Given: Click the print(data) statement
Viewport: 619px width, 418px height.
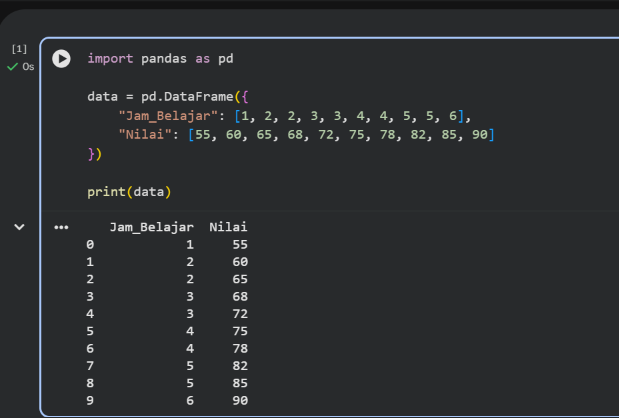Looking at the screenshot, I should tap(129, 192).
